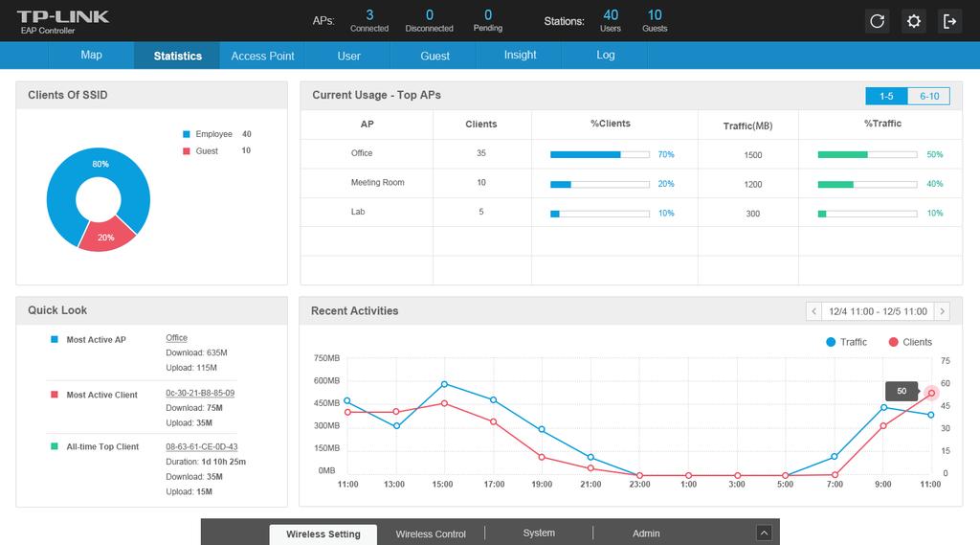Click the Traffic data point at 15:00
Viewport: 980px width, 545px height.
point(444,384)
